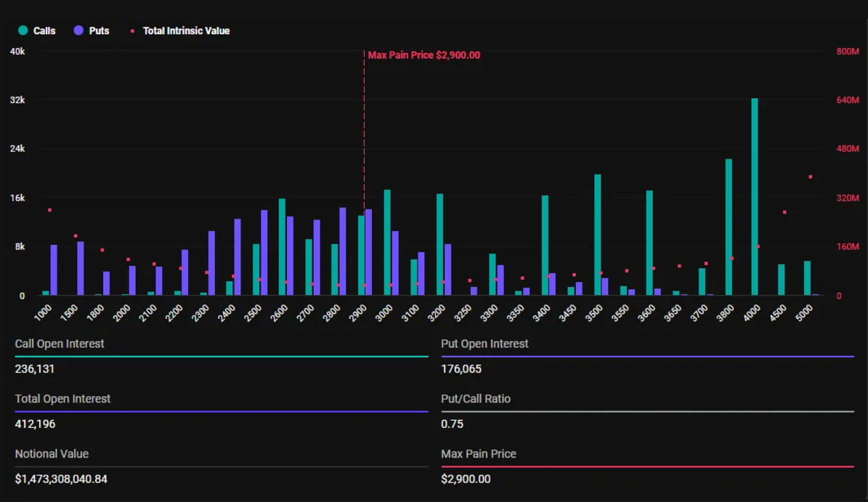Click the Puts bar at strike 1500

tap(81, 268)
